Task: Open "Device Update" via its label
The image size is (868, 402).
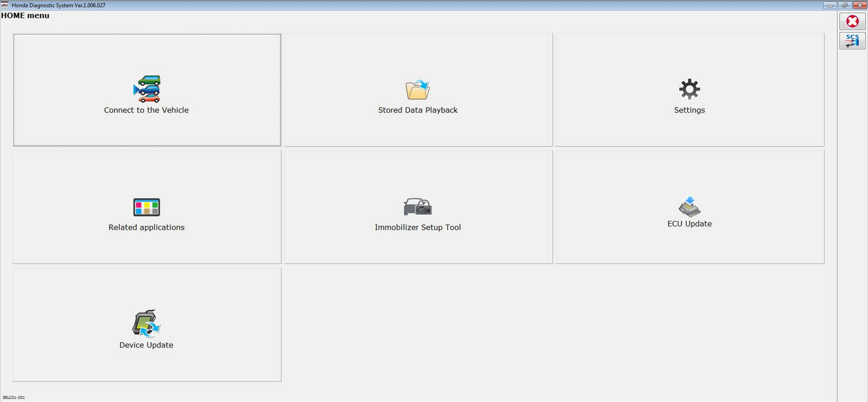Action: (x=146, y=345)
